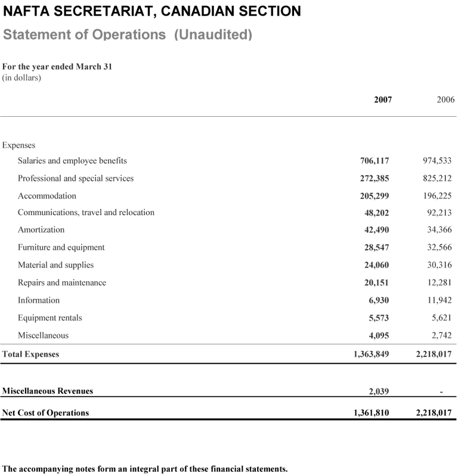
Task: Click the Professional and special services label
Action: pyautogui.click(x=76, y=178)
